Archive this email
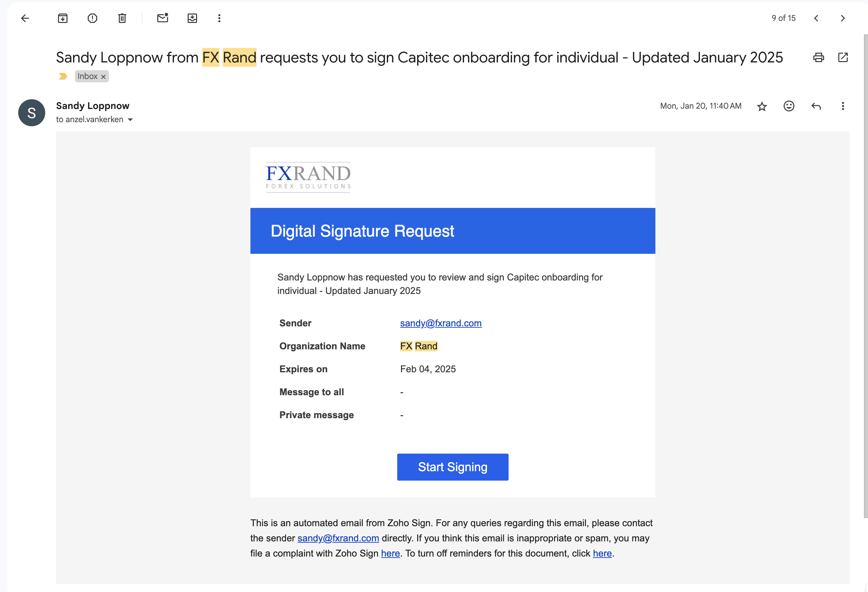 pyautogui.click(x=63, y=18)
